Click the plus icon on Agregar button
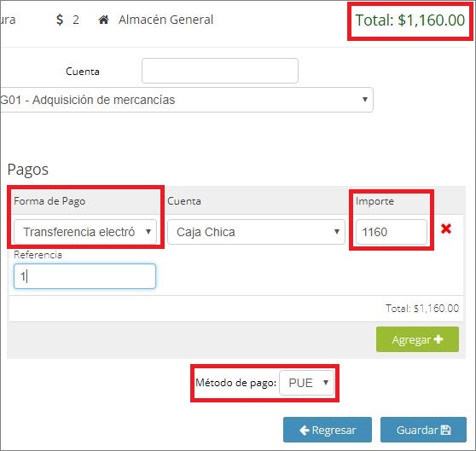 [438, 338]
